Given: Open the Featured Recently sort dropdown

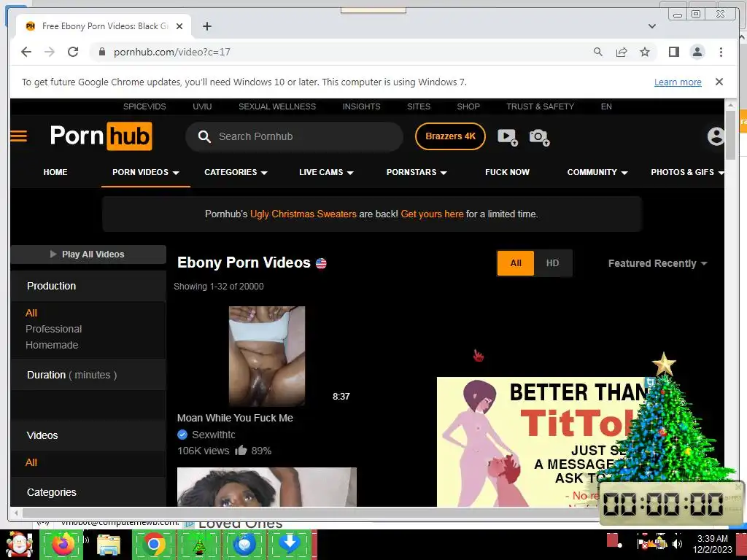Looking at the screenshot, I should (657, 263).
